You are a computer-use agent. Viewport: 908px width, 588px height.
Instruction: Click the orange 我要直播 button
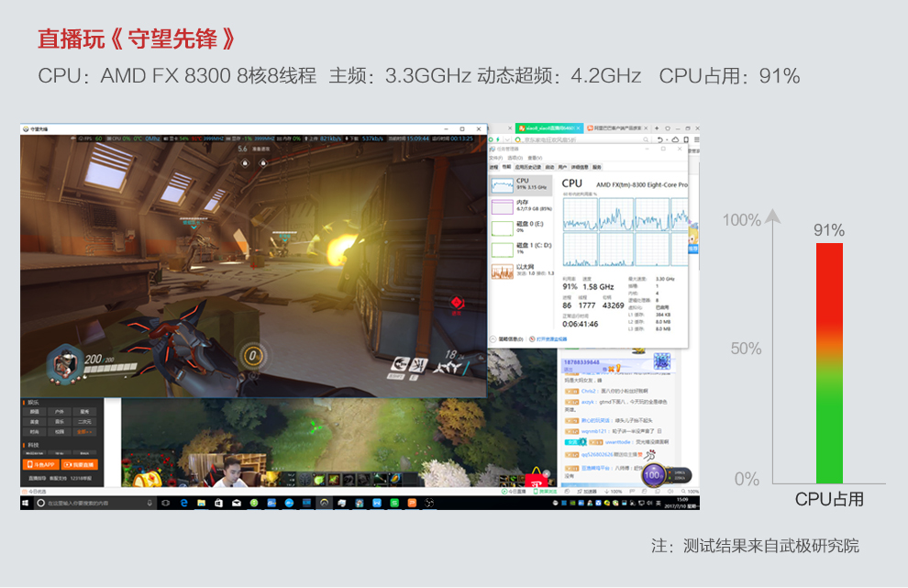[x=79, y=464]
